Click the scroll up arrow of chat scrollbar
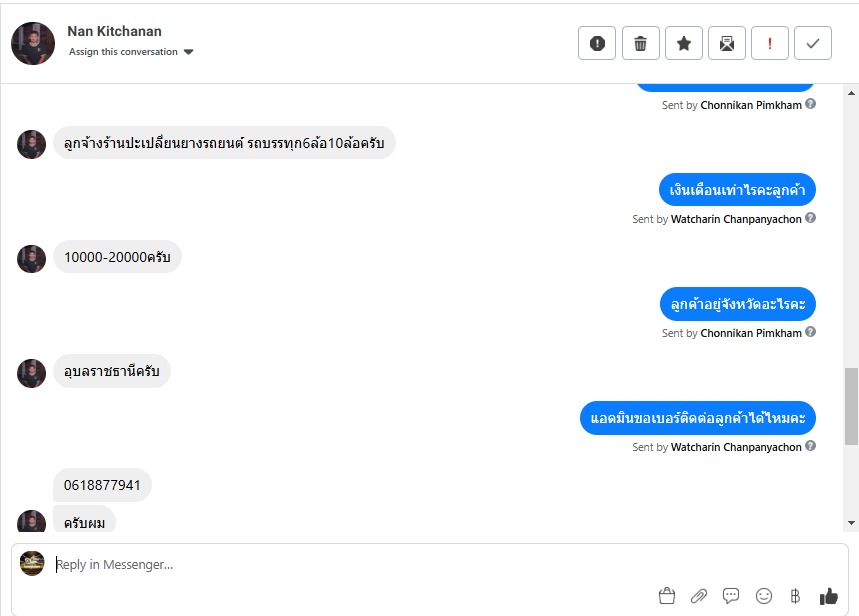The height and width of the screenshot is (616, 859). point(851,93)
